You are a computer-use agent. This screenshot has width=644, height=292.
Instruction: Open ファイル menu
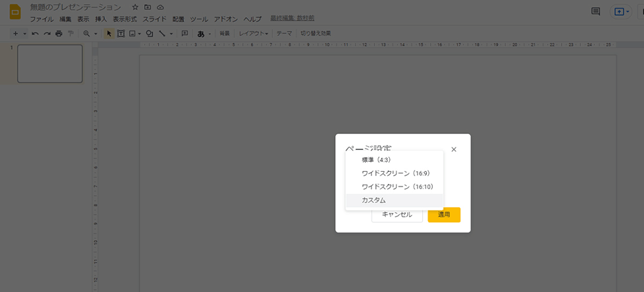[41, 19]
